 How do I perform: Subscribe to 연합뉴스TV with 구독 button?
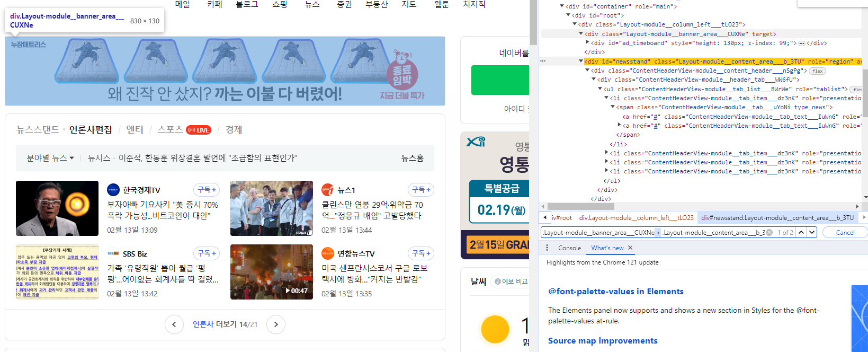pos(421,253)
